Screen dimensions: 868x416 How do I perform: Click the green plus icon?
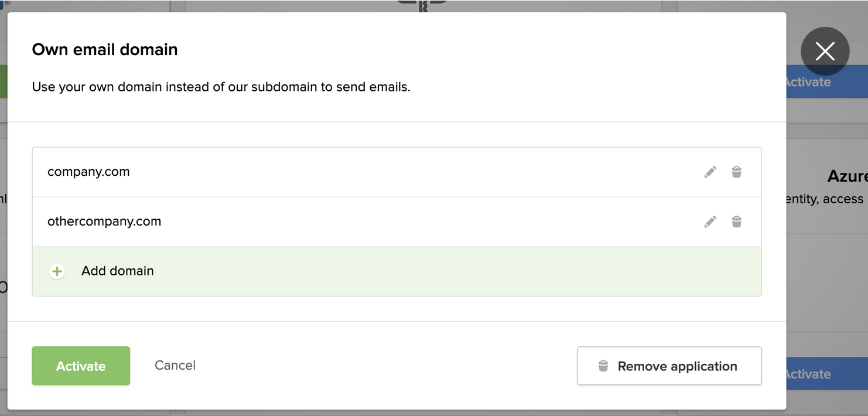[x=57, y=271]
